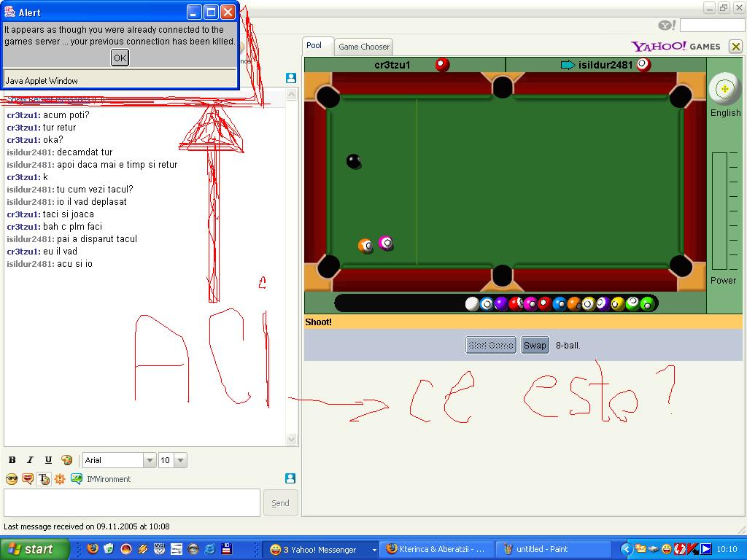
Task: Toggle italic text formatting in chat
Action: pos(30,460)
